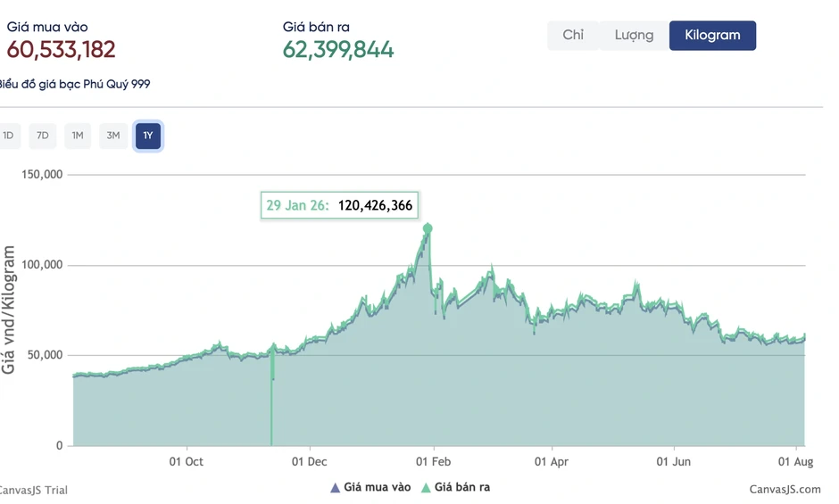Click the 50,000 y-axis label

pyautogui.click(x=45, y=355)
